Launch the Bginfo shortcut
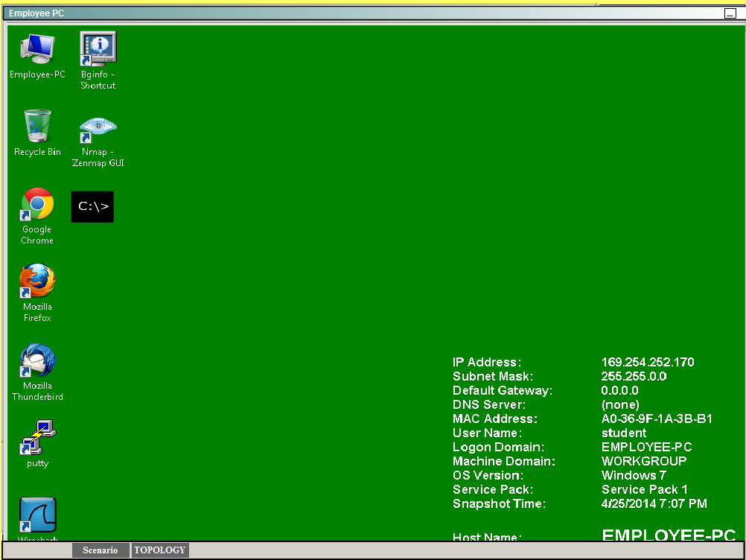The width and height of the screenshot is (746, 560). [98, 50]
